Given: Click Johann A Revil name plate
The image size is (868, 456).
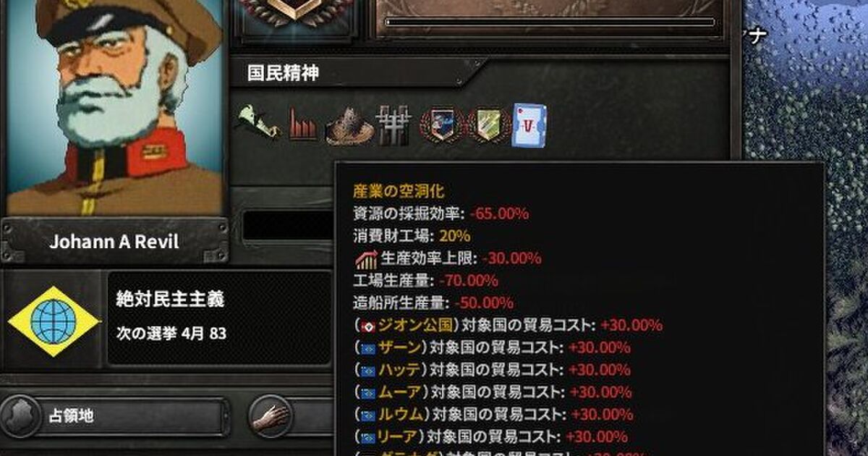Looking at the screenshot, I should (114, 242).
